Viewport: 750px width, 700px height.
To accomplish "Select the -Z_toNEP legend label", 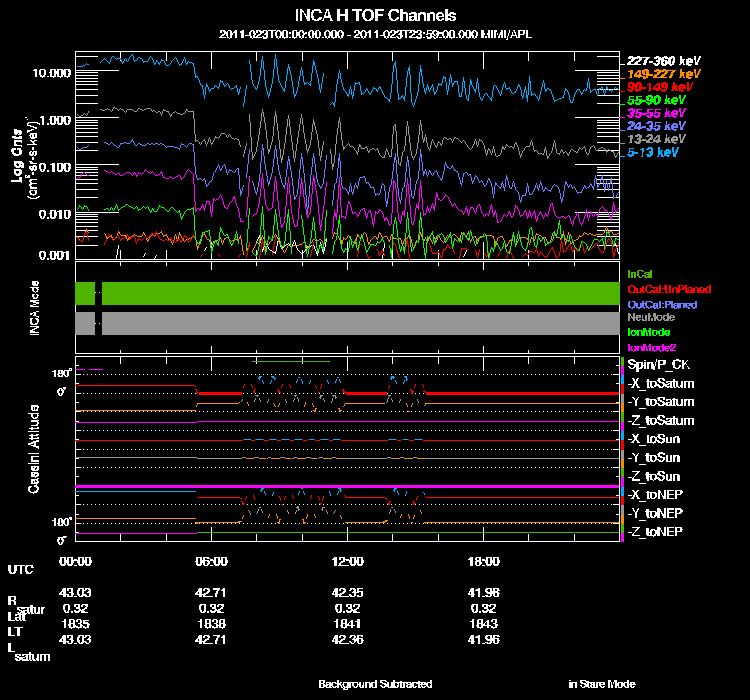I will click(656, 530).
